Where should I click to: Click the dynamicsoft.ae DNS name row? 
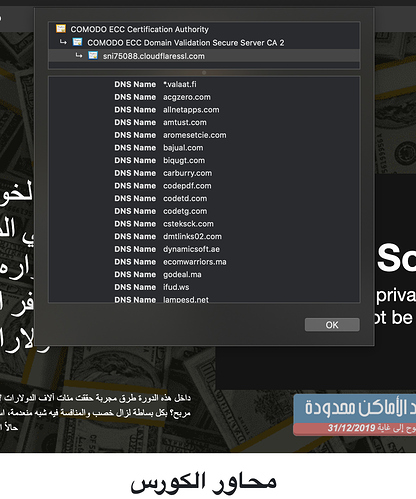(204, 249)
